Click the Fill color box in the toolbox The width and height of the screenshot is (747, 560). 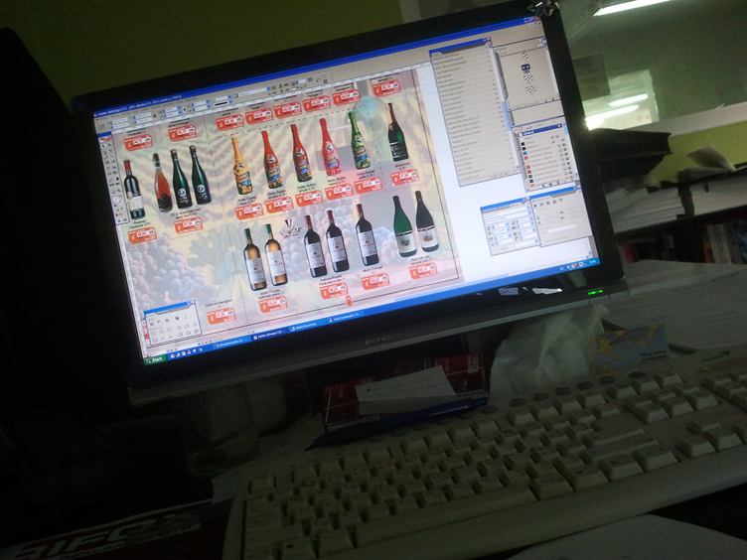pyautogui.click(x=117, y=201)
